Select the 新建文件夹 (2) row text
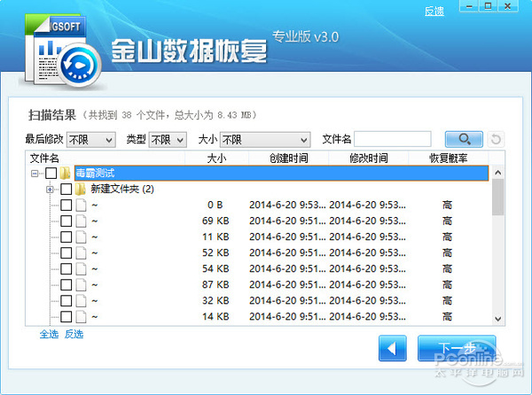Image resolution: width=532 pixels, height=395 pixels. tap(122, 189)
